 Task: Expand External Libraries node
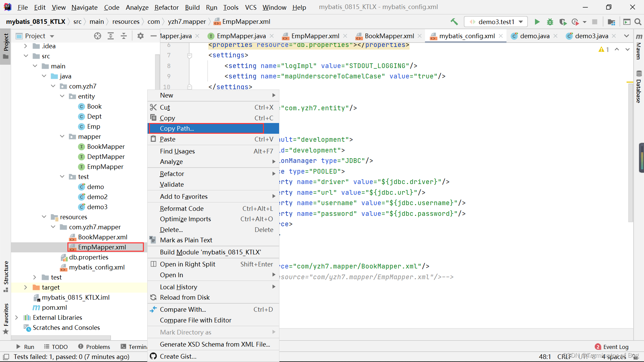point(16,317)
